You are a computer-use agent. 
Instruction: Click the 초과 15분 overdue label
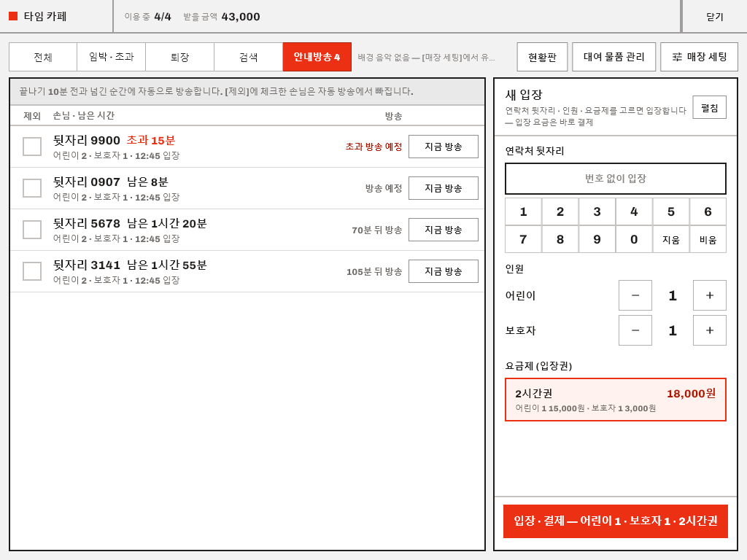coord(151,141)
